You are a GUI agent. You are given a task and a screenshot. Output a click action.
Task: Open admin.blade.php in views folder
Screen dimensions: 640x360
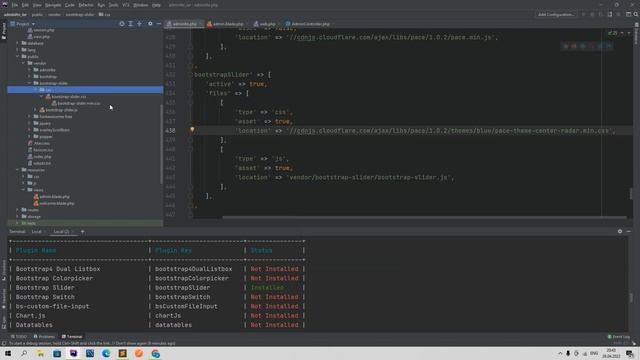[x=54, y=197]
